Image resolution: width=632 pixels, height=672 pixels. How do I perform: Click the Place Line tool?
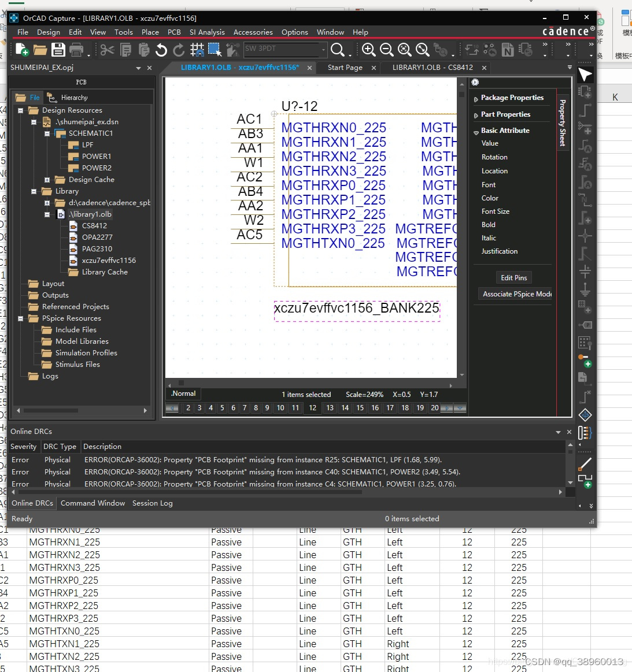coord(585,464)
